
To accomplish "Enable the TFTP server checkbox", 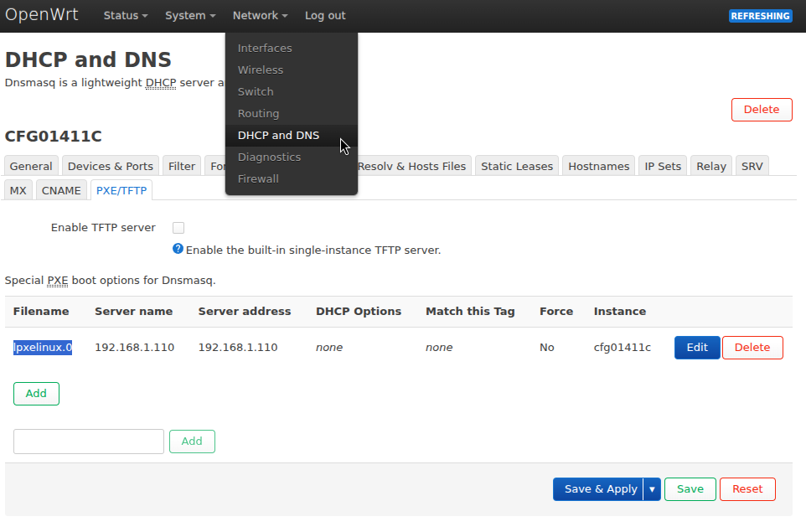I will click(x=178, y=228).
